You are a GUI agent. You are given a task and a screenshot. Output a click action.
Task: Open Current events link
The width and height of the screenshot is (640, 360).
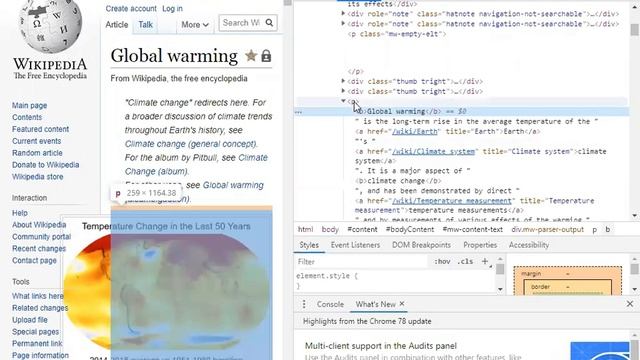point(36,141)
